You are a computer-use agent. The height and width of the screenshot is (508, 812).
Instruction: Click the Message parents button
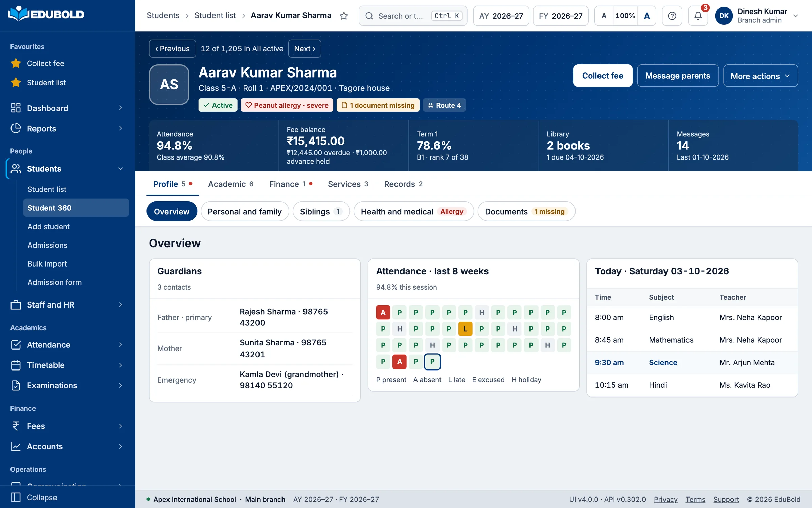tap(678, 76)
